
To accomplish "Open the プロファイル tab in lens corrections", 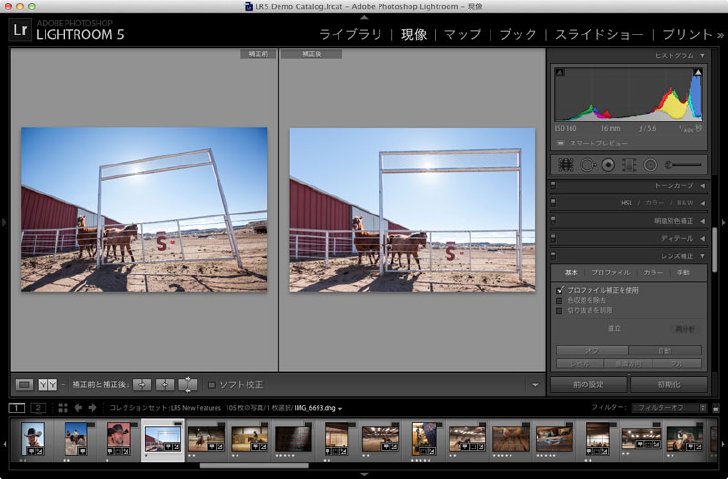I will click(611, 272).
